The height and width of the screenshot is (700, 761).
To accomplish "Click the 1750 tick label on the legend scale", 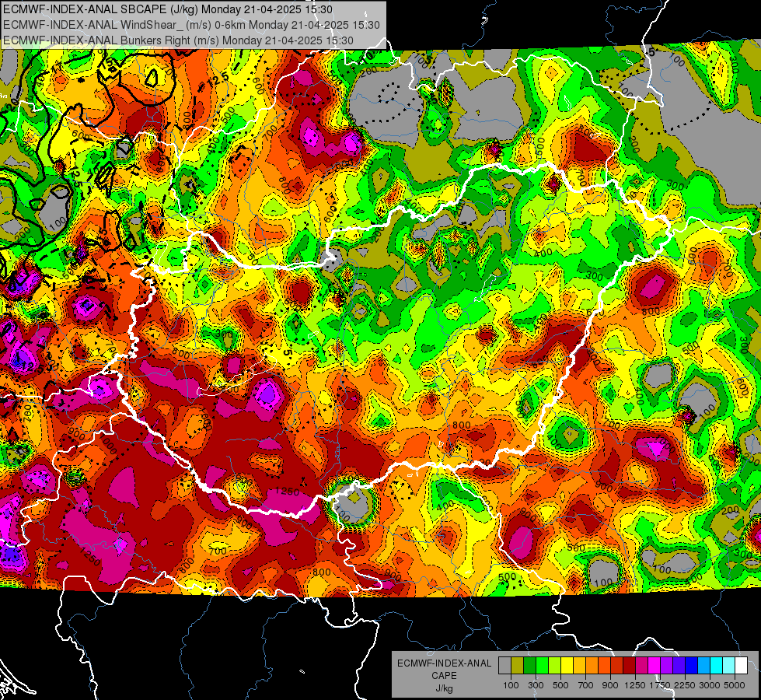I will coord(660,685).
